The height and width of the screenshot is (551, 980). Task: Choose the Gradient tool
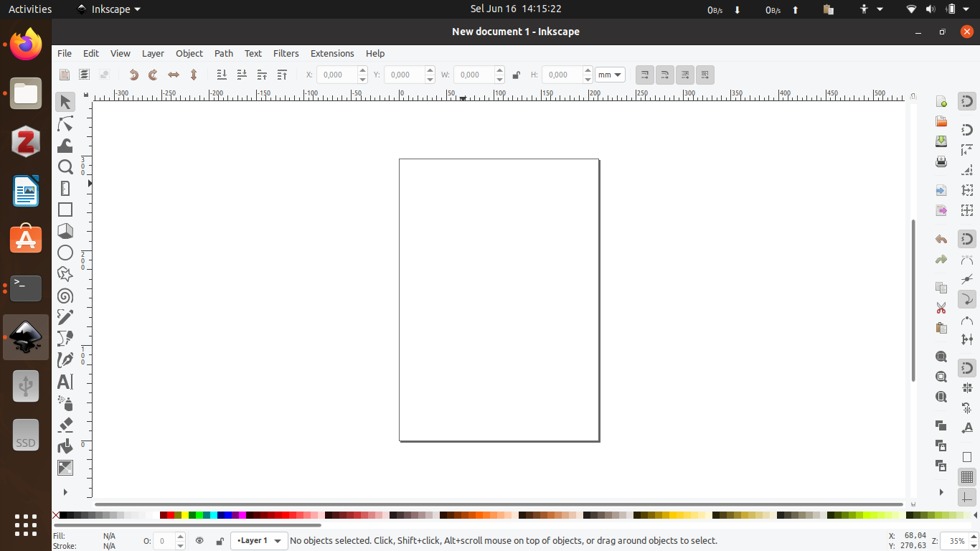click(65, 468)
